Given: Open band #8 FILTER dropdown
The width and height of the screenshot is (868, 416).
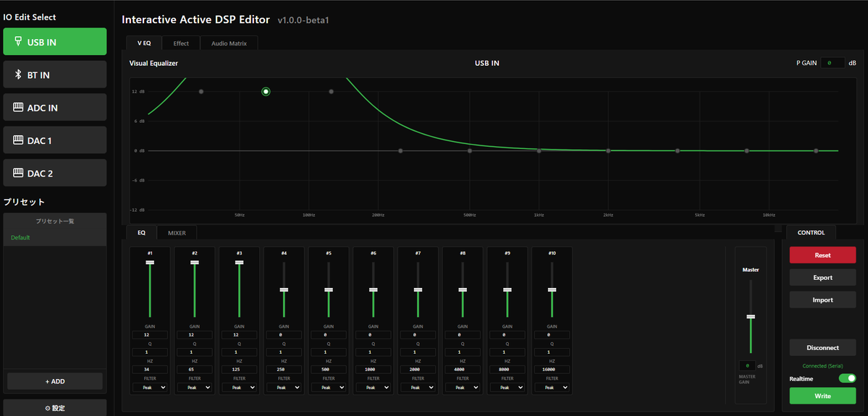Looking at the screenshot, I should [x=463, y=388].
